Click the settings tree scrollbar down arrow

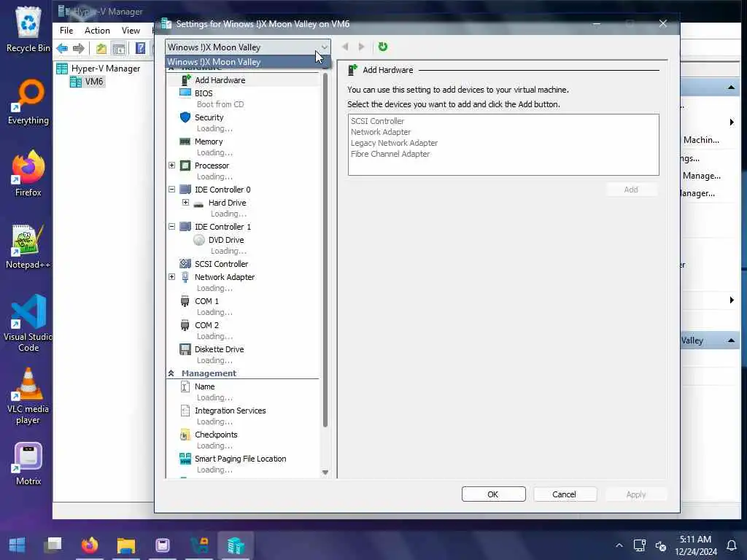[325, 472]
